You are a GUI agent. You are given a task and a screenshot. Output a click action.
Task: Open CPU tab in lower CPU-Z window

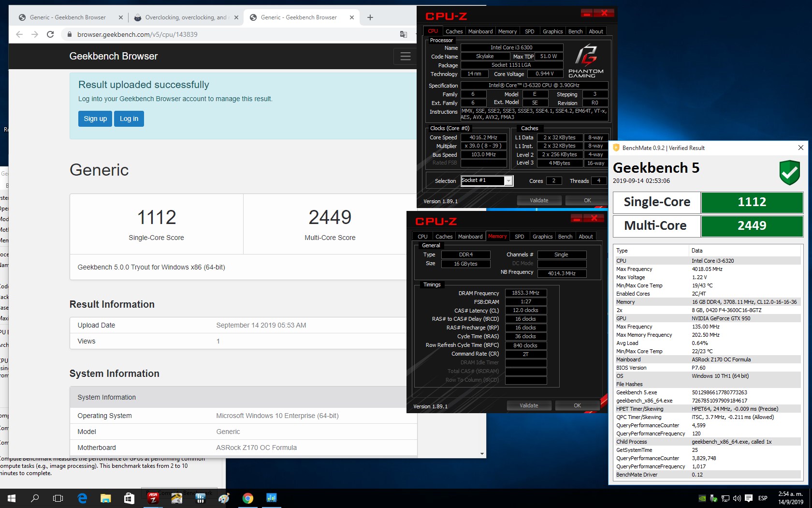pyautogui.click(x=422, y=237)
